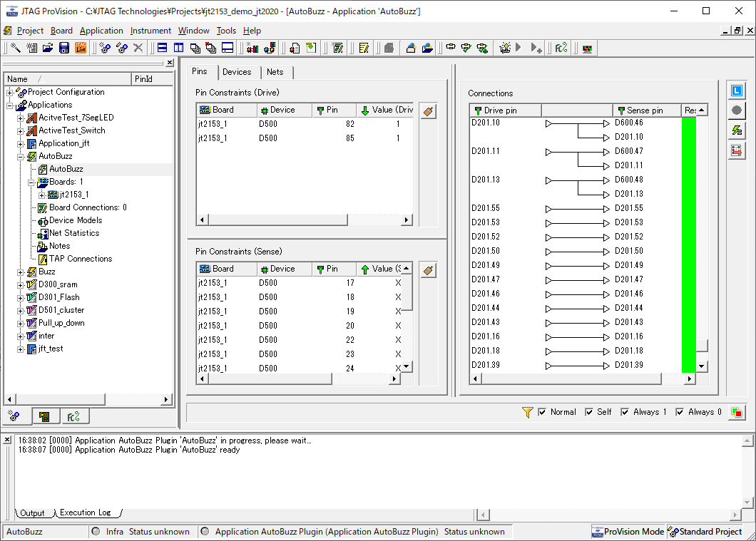The image size is (756, 541).
Task: Toggle the Always 1 filter checkbox
Action: pos(625,412)
